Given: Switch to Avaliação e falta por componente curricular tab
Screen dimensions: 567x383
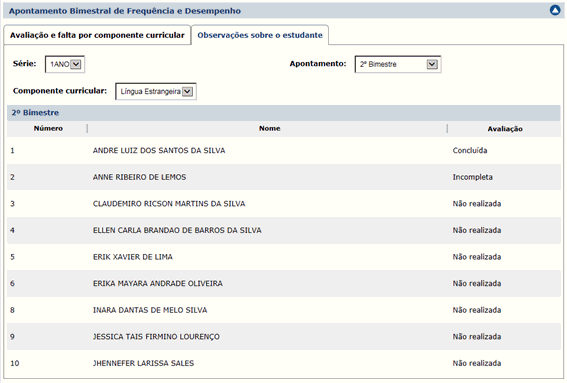Looking at the screenshot, I should pos(97,35).
